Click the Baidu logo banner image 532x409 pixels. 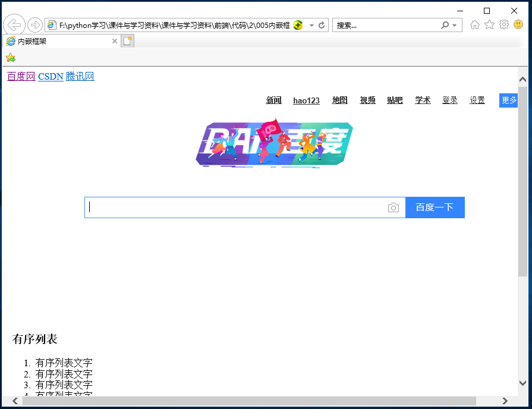275,144
